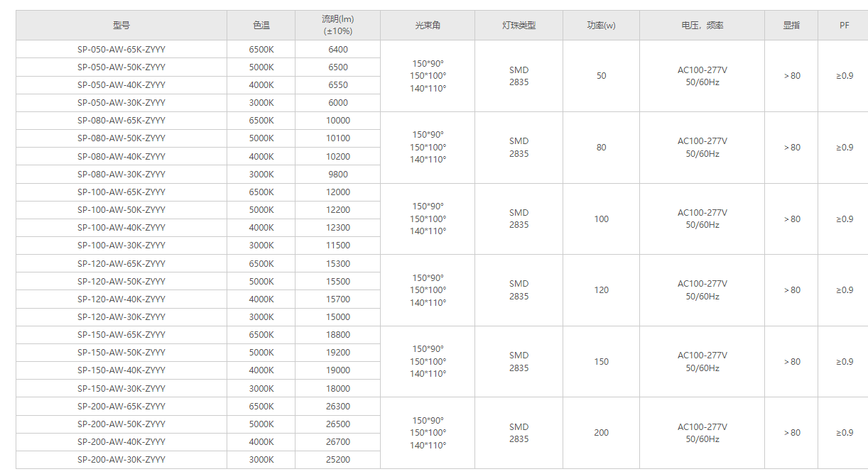Select the SP-050-AW-65K-ZYYY model cell

121,50
